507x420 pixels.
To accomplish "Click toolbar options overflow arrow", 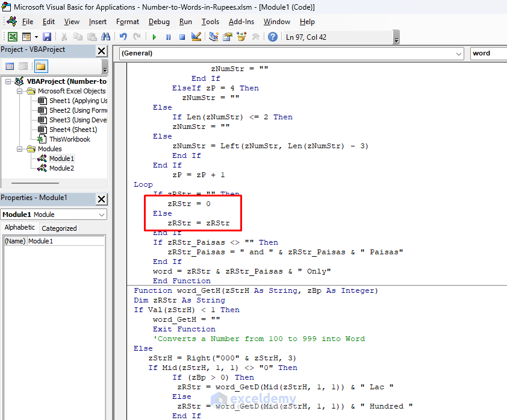I will (x=396, y=37).
